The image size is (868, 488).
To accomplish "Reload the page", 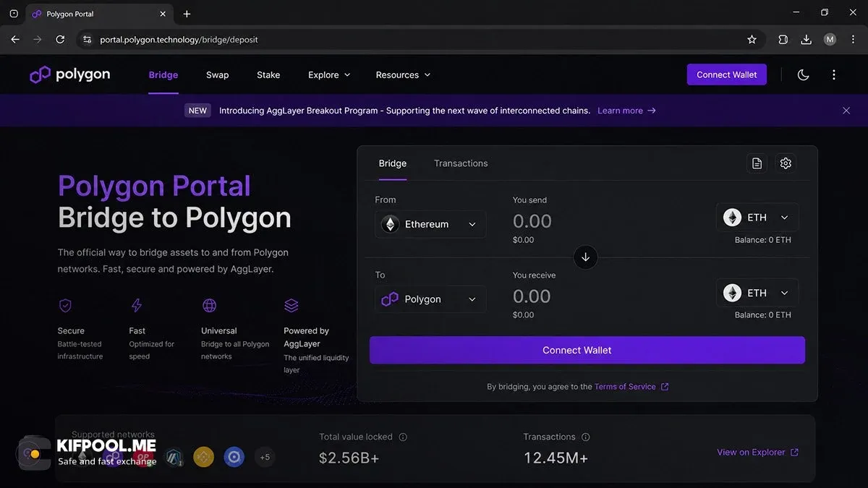I will [60, 40].
